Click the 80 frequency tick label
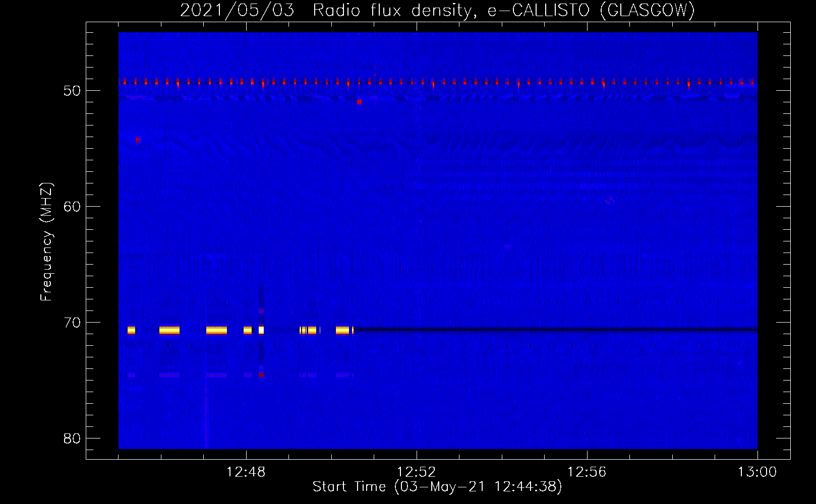The width and height of the screenshot is (816, 504). pos(72,438)
